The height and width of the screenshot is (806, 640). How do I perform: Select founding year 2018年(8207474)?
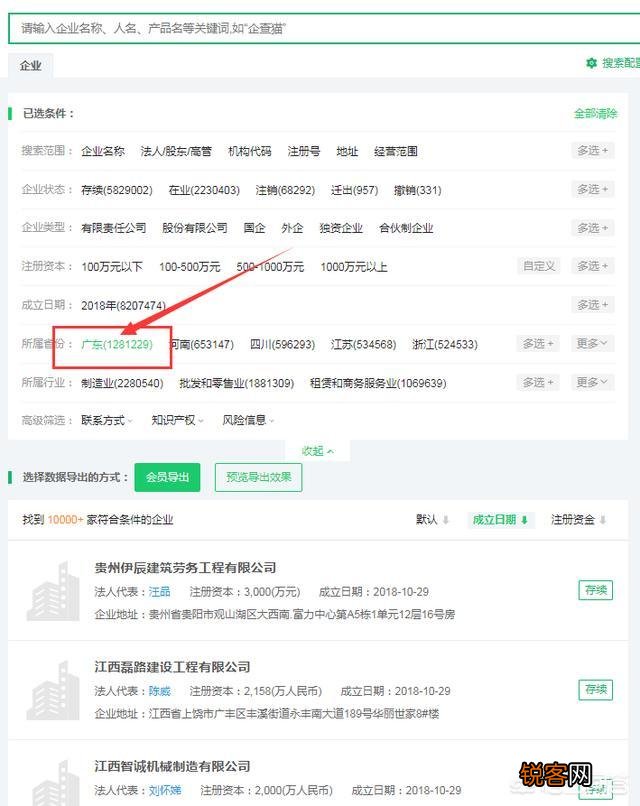pos(123,306)
